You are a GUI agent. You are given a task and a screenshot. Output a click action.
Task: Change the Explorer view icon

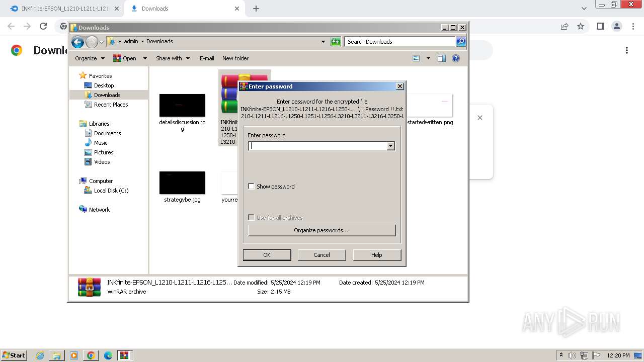tap(416, 58)
